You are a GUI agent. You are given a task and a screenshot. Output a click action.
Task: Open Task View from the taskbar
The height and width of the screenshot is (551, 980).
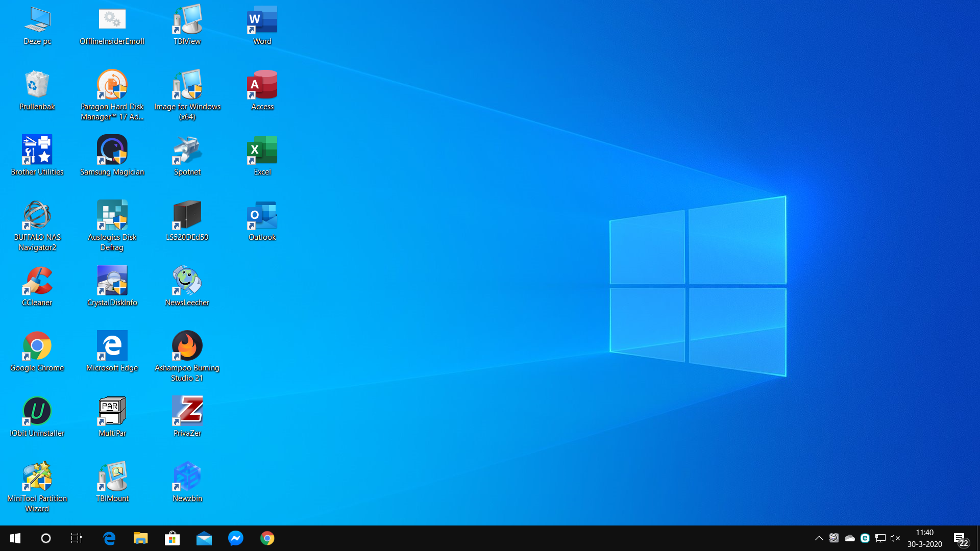coord(77,538)
